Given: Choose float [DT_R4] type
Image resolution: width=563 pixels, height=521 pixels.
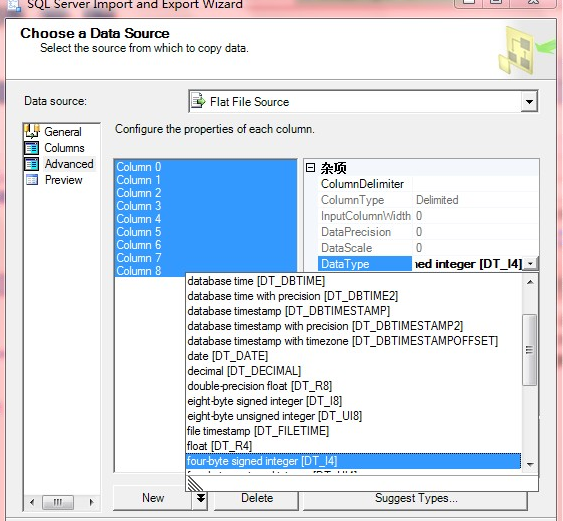Looking at the screenshot, I should pos(354,446).
